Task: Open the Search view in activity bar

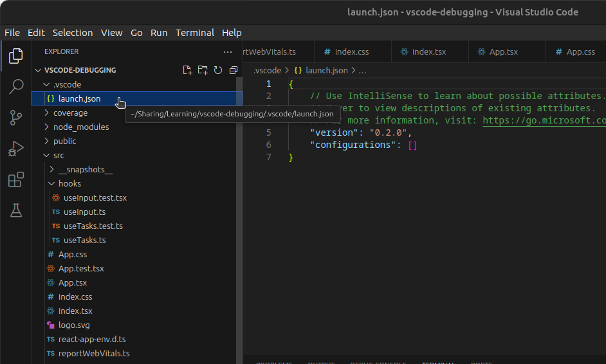Action: pyautogui.click(x=16, y=87)
